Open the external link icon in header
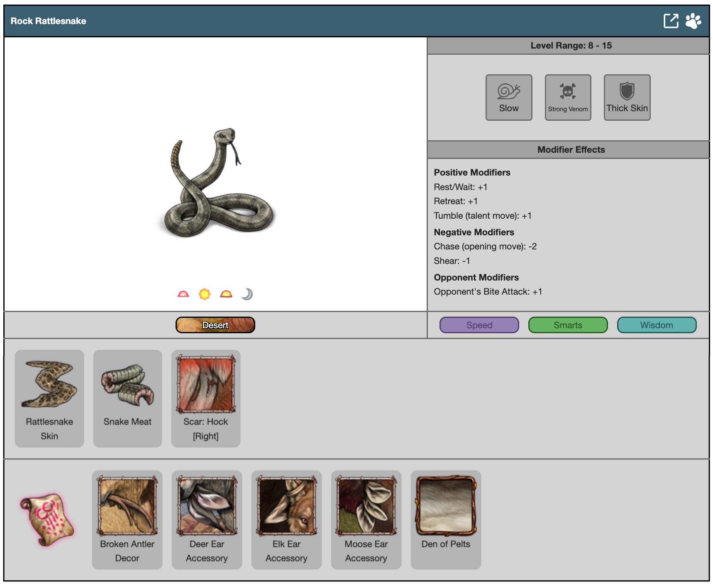 point(671,21)
